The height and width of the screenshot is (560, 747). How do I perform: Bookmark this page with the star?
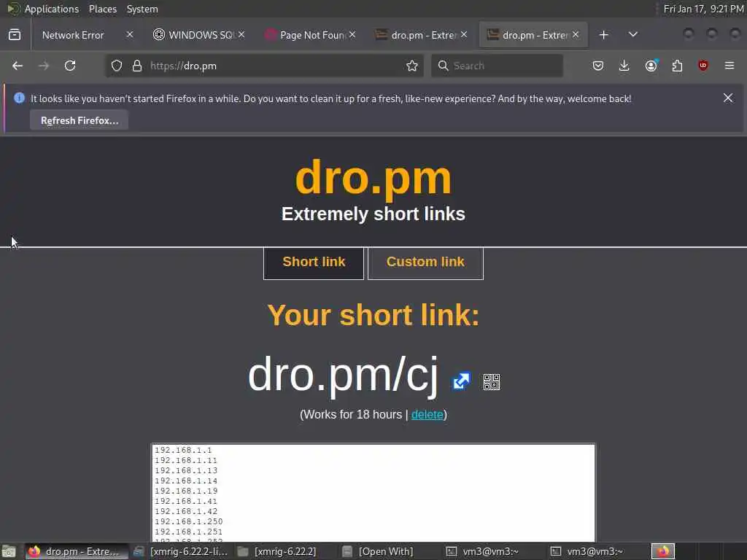tap(412, 66)
